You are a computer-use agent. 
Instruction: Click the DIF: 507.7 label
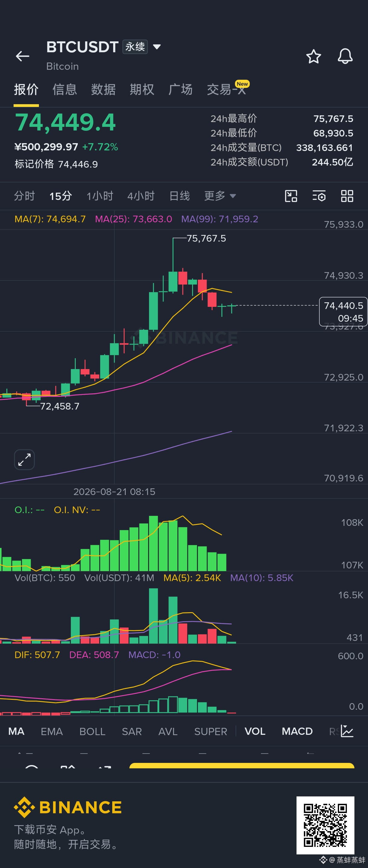coord(37,655)
